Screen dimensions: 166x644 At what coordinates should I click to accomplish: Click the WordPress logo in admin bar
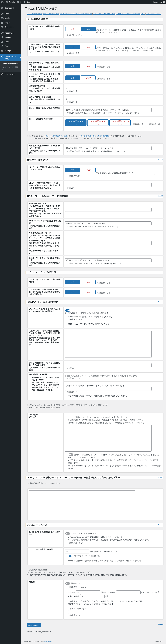click(x=2, y=2)
